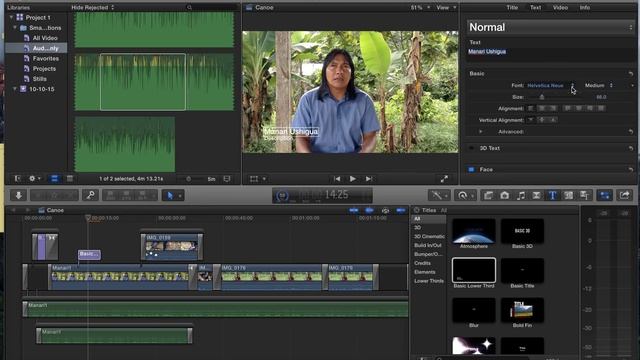Reset the Face section parameters

pyautogui.click(x=631, y=169)
